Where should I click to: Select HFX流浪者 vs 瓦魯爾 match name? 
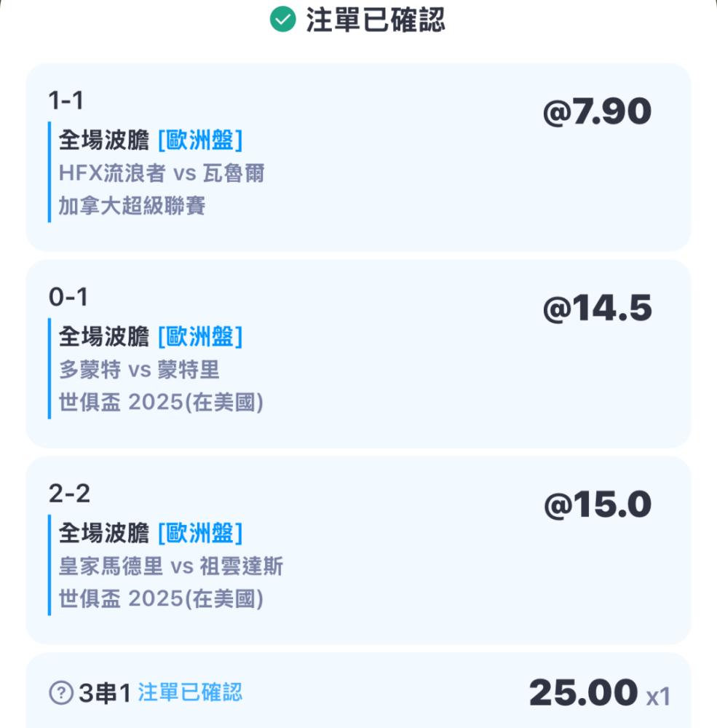tap(162, 173)
